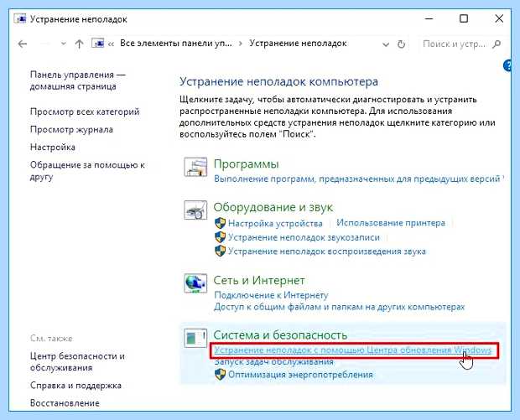Screen dimensions: 520x420
Task: Open 'Просмотр журнала' link
Action: click(71, 129)
